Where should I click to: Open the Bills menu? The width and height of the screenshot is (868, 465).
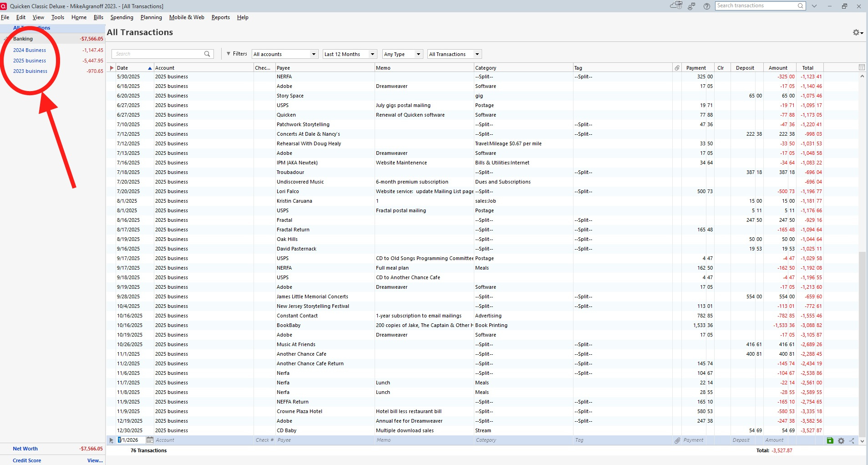point(98,17)
